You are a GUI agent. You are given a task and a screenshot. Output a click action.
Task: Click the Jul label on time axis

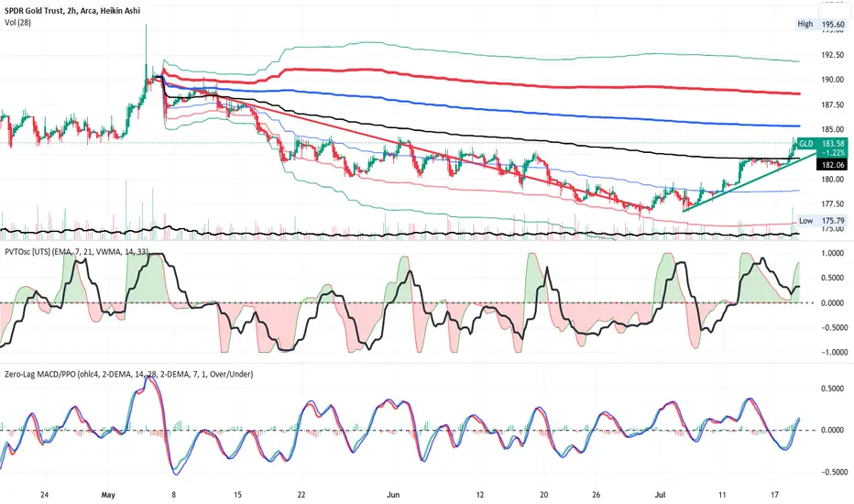tap(660, 495)
